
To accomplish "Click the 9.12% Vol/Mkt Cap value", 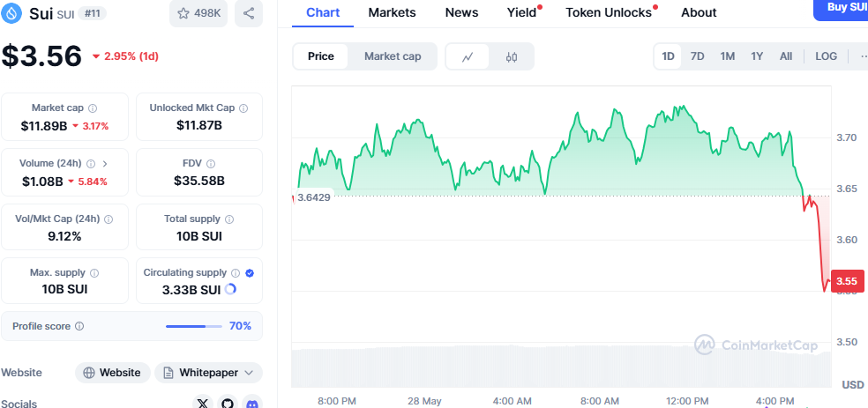I will pyautogui.click(x=64, y=237).
